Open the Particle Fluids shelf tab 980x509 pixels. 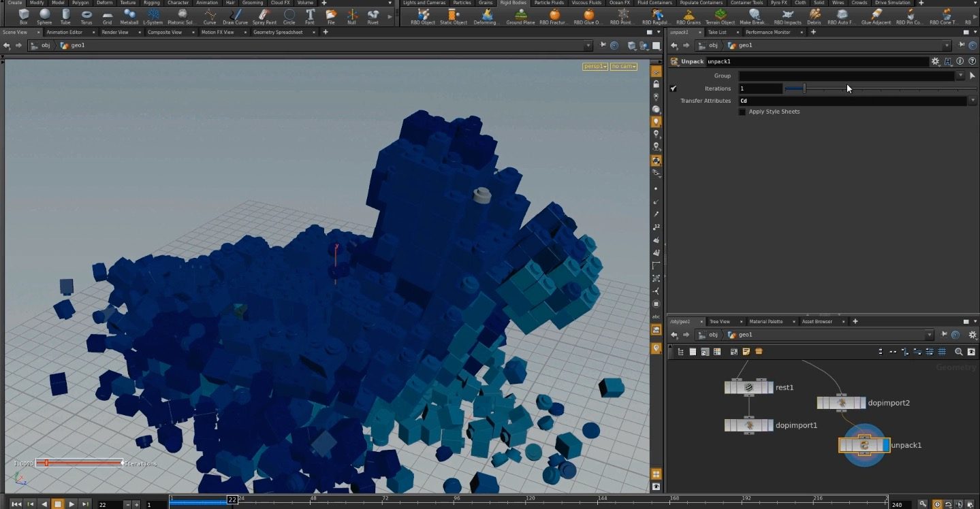point(549,3)
